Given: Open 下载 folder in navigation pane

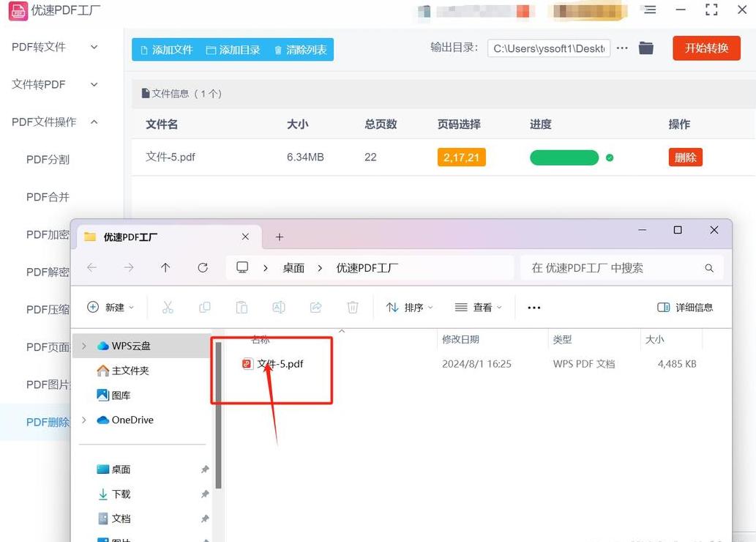Looking at the screenshot, I should coord(121,494).
